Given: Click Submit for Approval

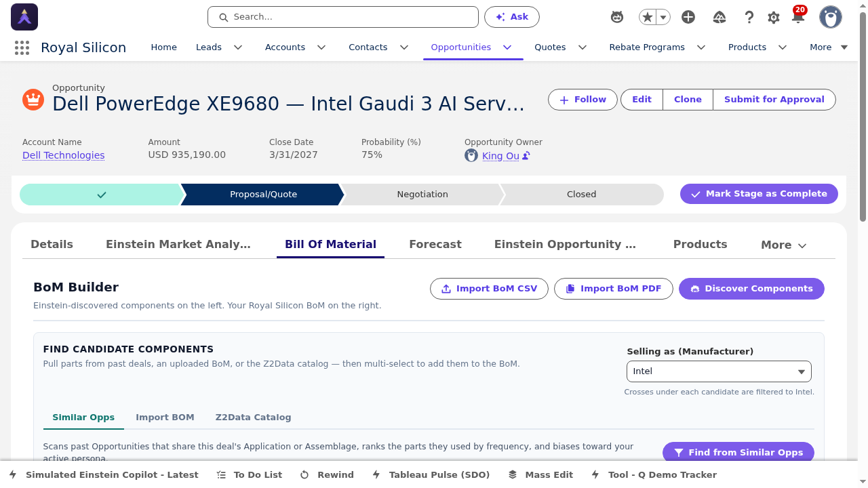Looking at the screenshot, I should 774,100.
